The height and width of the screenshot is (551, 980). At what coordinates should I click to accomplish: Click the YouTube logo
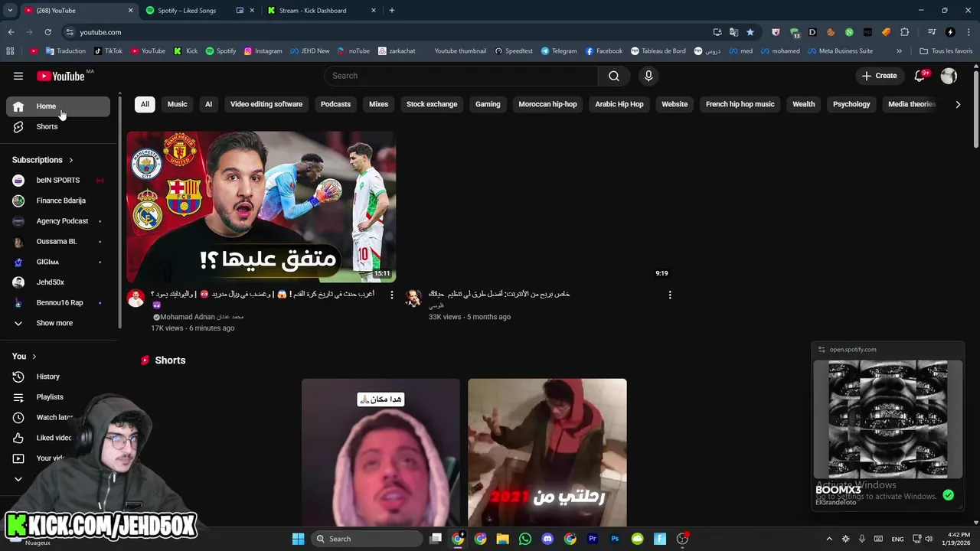(x=60, y=76)
